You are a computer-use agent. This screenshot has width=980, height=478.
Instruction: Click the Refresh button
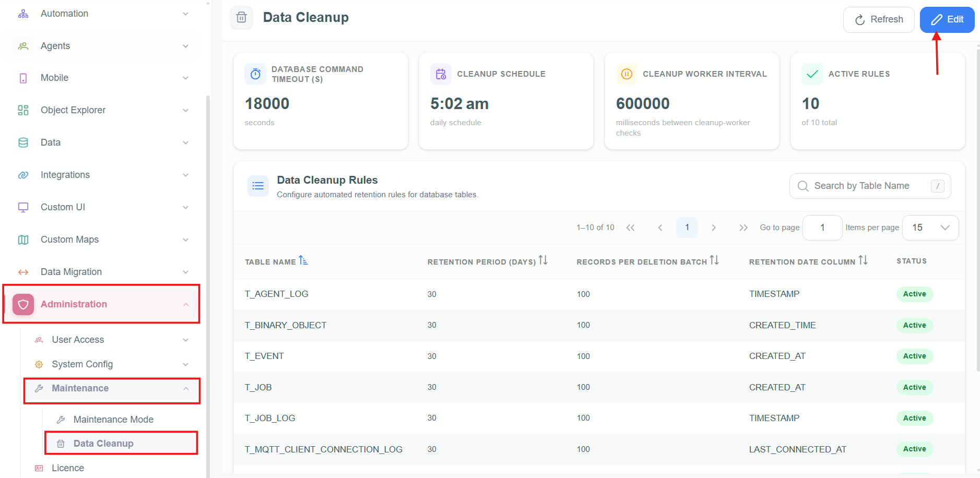coord(879,20)
